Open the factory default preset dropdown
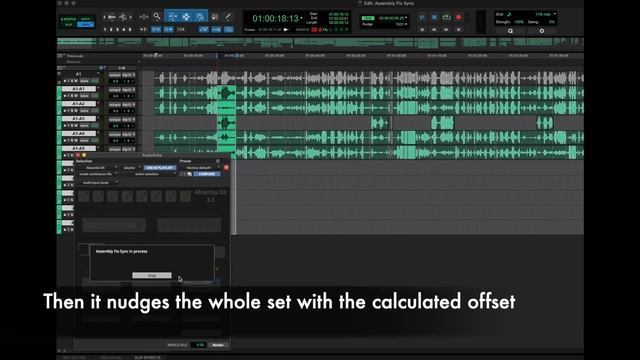Image resolution: width=640 pixels, height=360 pixels. pos(200,168)
